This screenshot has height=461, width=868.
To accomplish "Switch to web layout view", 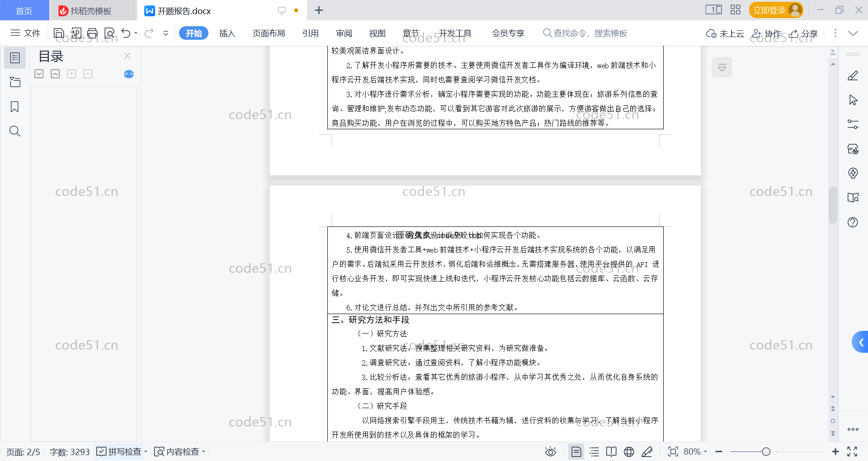I will 629,452.
